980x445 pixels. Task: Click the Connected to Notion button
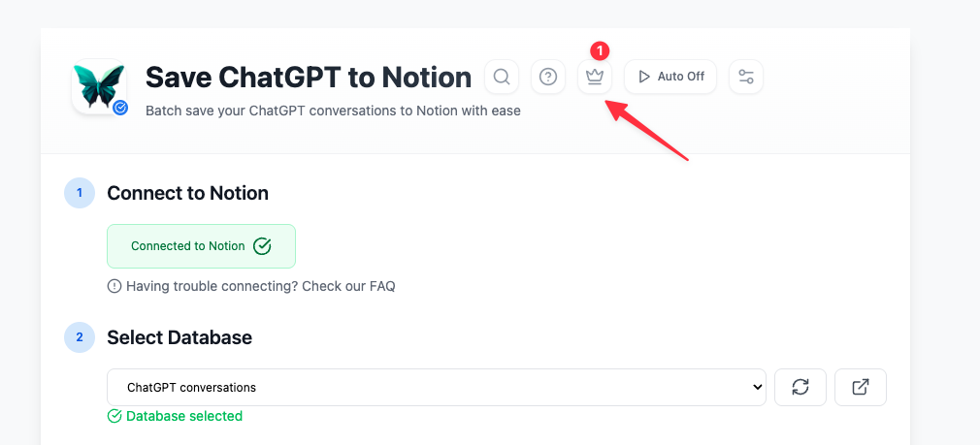201,246
